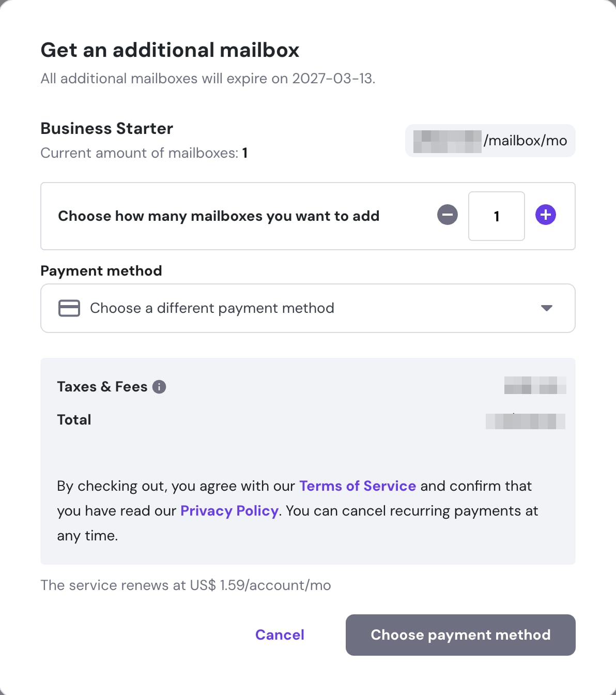Click the 'Current amount of mailboxes' text
This screenshot has height=695, width=616.
144,153
